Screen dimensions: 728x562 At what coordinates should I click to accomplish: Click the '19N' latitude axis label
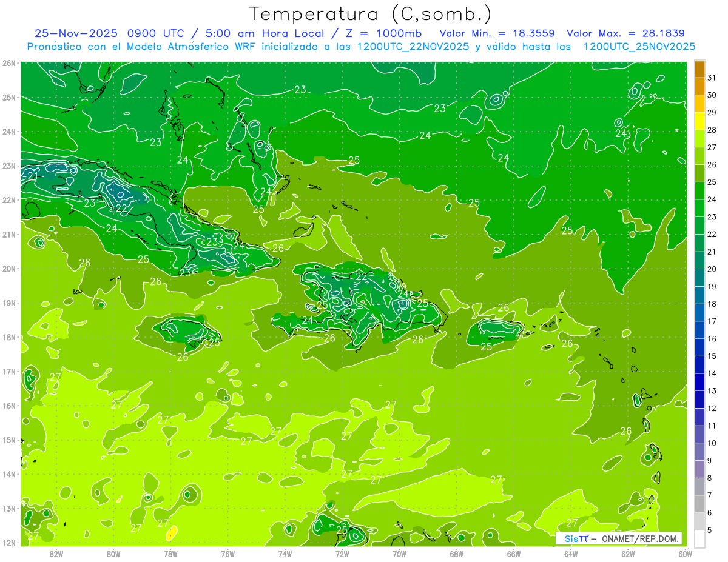pos(10,303)
